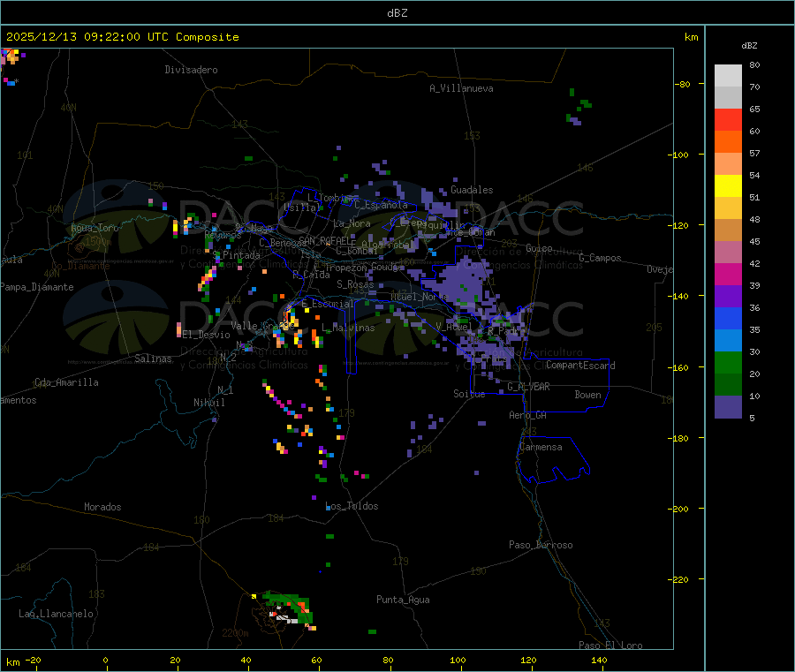Select the blue 36 dBZ legend swatch
795x672 pixels.
tap(728, 318)
